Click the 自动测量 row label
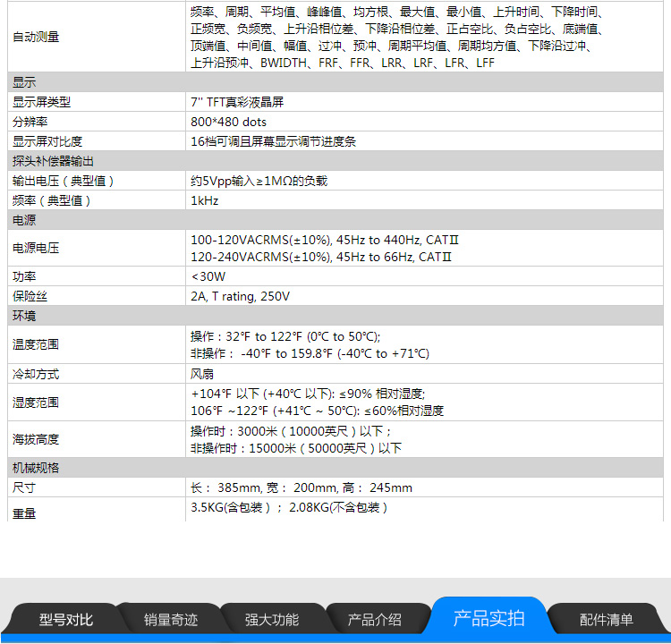671x644 pixels. click(x=37, y=38)
